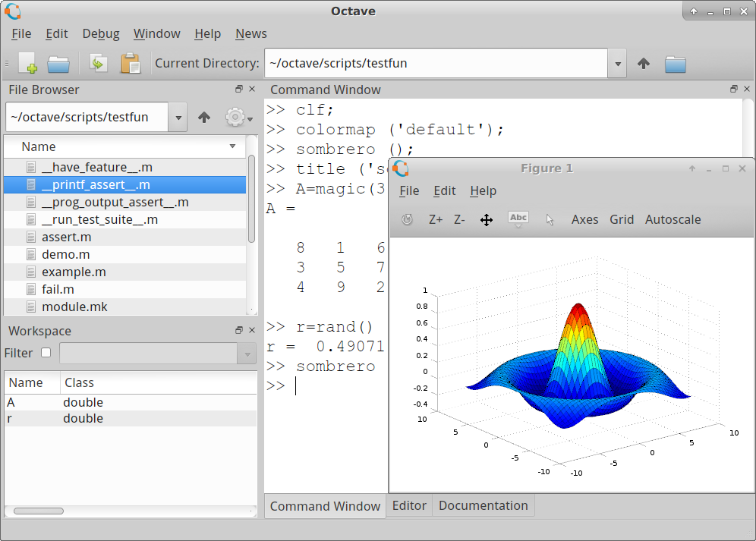Screen dimensions: 756x541
Task: Open the Name column sort dropdown
Action: click(233, 146)
